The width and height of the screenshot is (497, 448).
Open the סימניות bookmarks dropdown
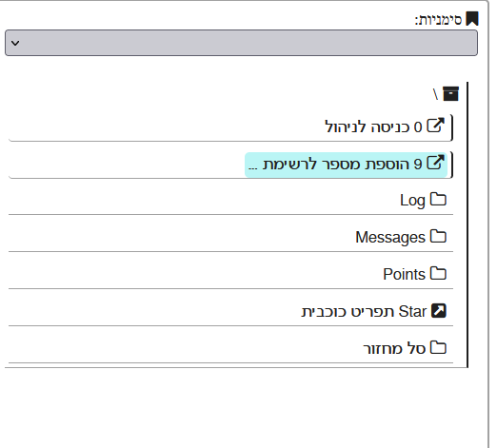click(x=241, y=43)
